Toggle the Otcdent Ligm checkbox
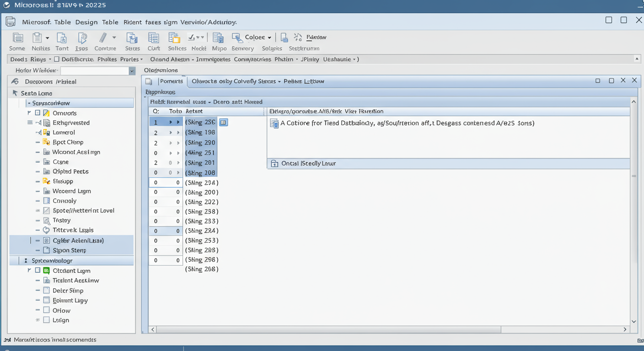This screenshot has height=351, width=644. [38, 271]
